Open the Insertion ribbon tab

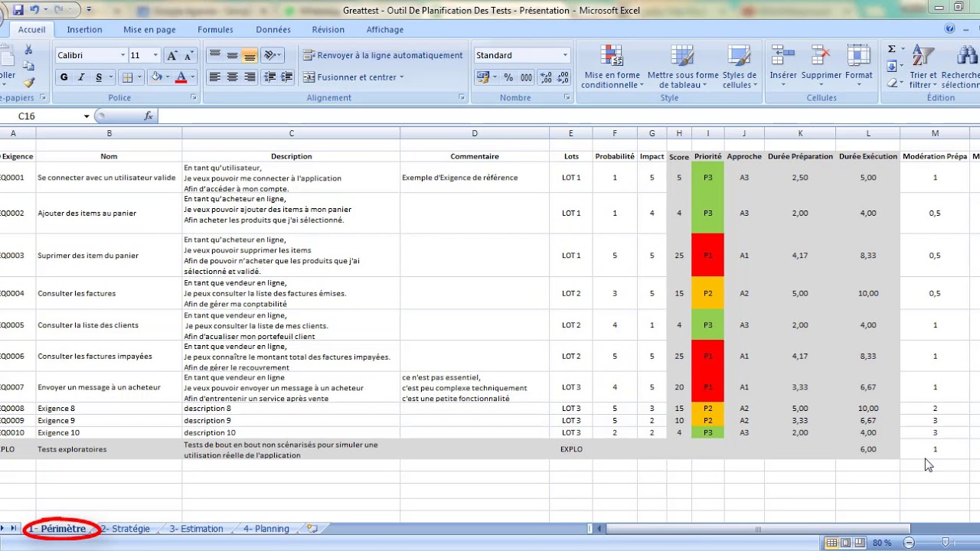pos(84,30)
